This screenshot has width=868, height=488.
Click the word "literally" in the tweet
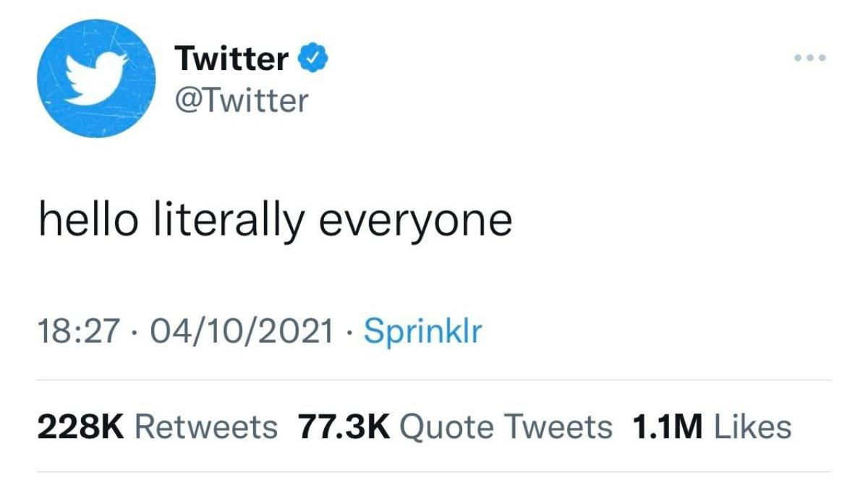coord(228,221)
